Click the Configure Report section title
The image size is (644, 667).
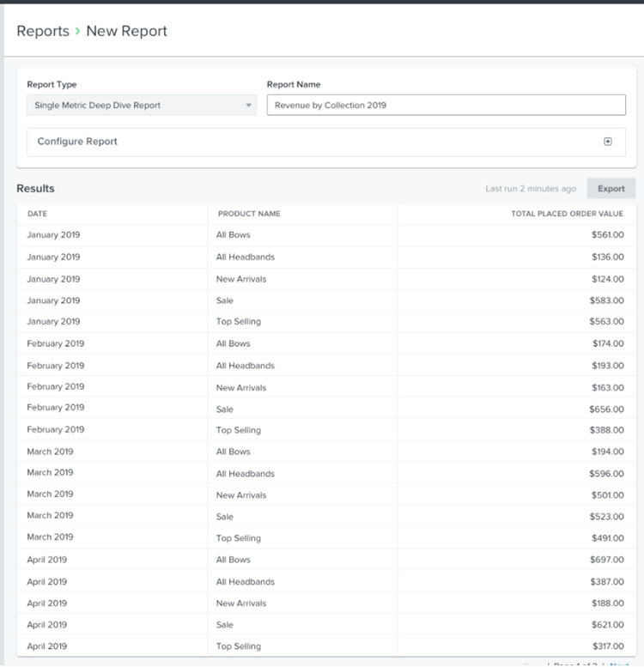pyautogui.click(x=77, y=142)
